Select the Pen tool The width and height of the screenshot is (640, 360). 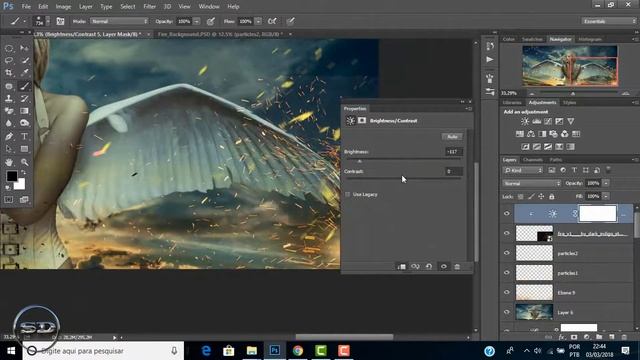[9, 136]
